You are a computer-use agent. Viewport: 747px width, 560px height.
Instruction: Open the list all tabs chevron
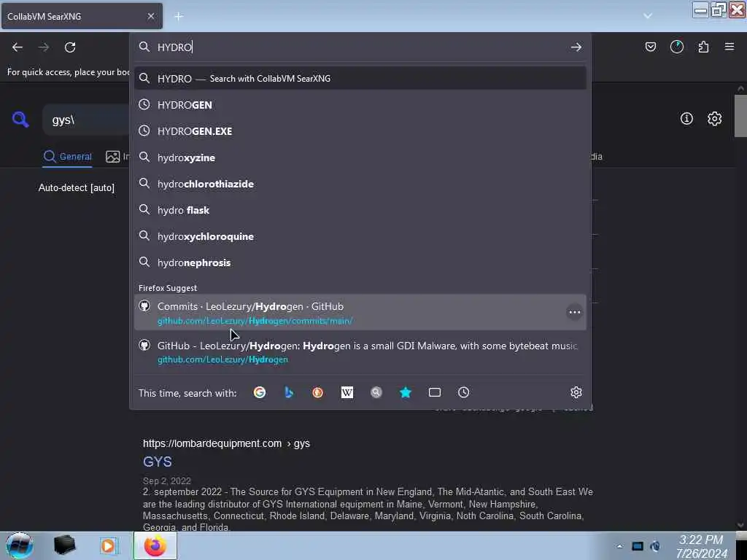[x=648, y=16]
